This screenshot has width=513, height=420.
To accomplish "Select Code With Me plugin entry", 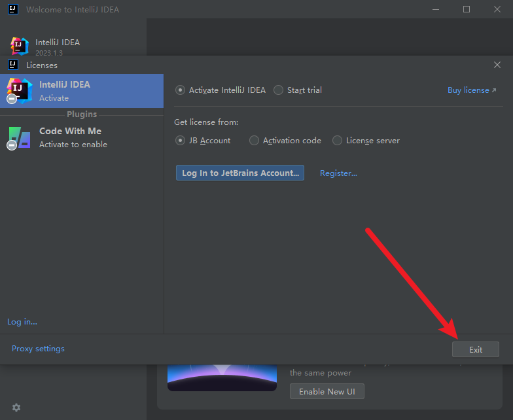I will point(82,137).
